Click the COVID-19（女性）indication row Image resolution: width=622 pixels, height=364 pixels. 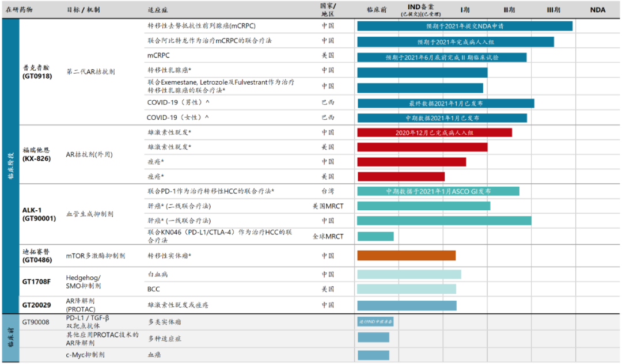click(x=177, y=117)
